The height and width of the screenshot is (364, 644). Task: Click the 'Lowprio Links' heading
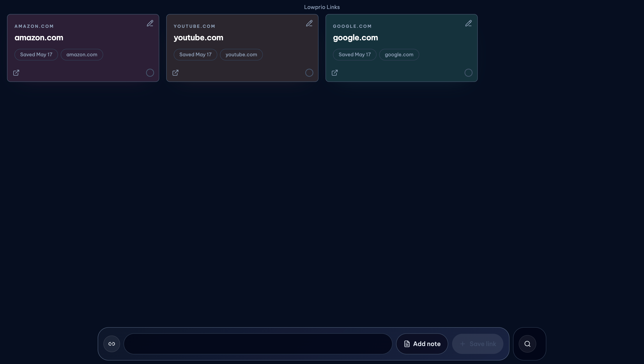coord(322,7)
